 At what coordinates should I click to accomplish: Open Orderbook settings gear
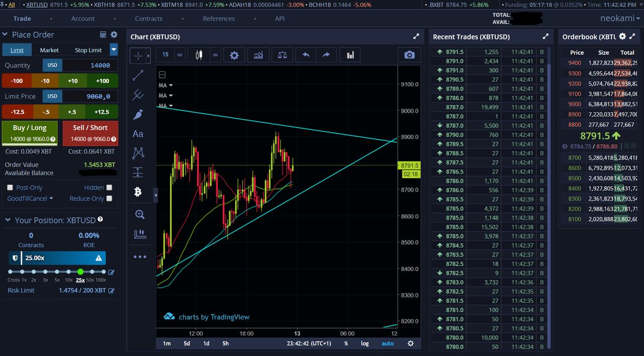(623, 37)
